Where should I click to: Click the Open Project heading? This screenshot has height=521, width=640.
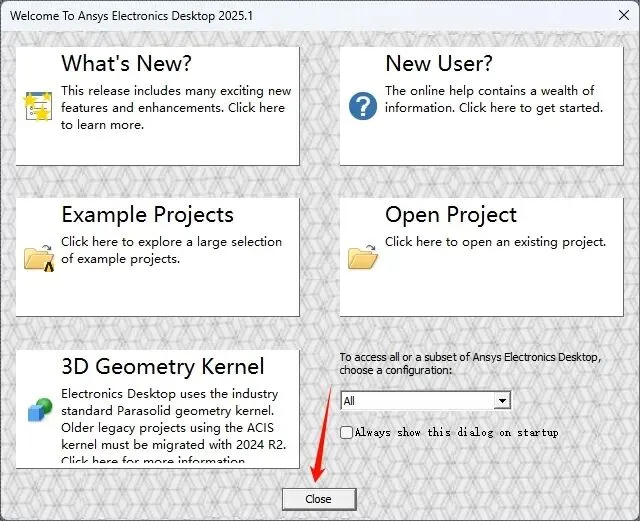pos(451,215)
